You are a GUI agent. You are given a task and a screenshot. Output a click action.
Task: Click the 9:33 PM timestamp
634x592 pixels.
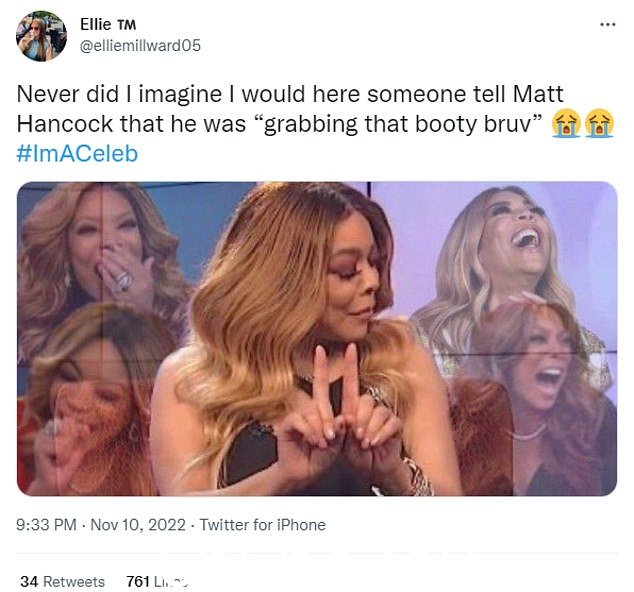(46, 525)
